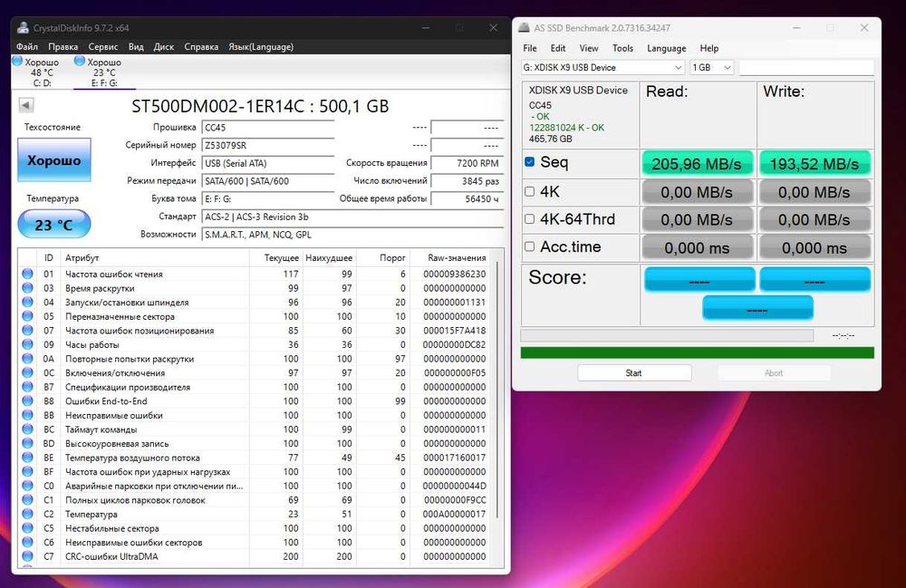Click the green benchmark progress bar
This screenshot has height=588, width=906.
(x=697, y=352)
